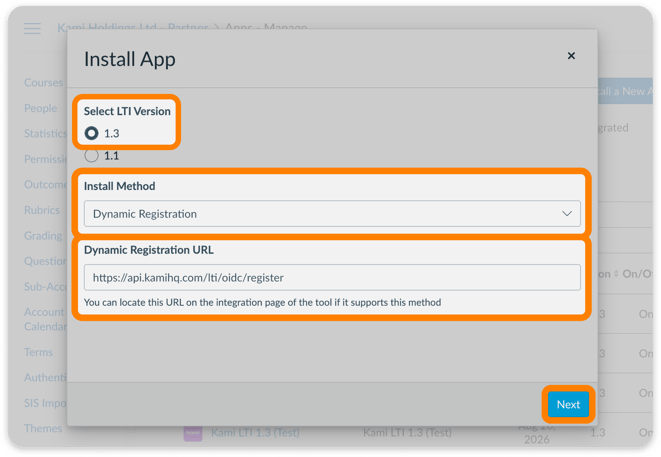Image resolution: width=661 pixels, height=457 pixels.
Task: Click the Kami LTI 1.3 (Test) app link
Action: (x=255, y=433)
